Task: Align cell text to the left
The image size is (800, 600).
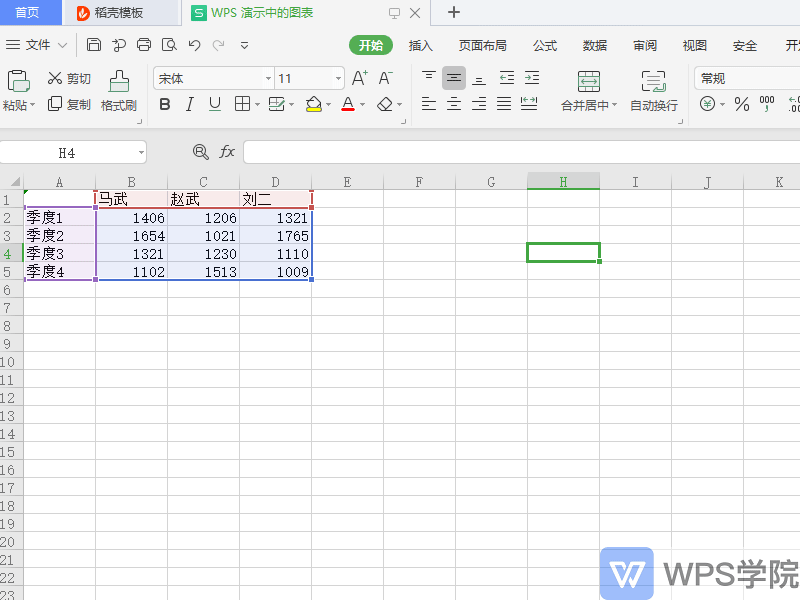Action: coord(429,104)
